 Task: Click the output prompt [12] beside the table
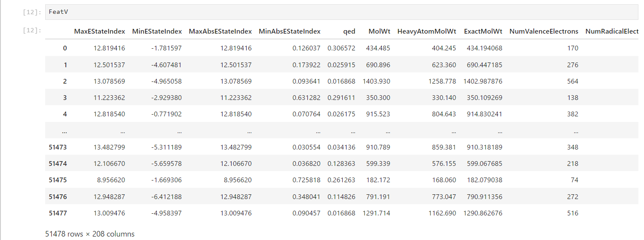click(33, 31)
